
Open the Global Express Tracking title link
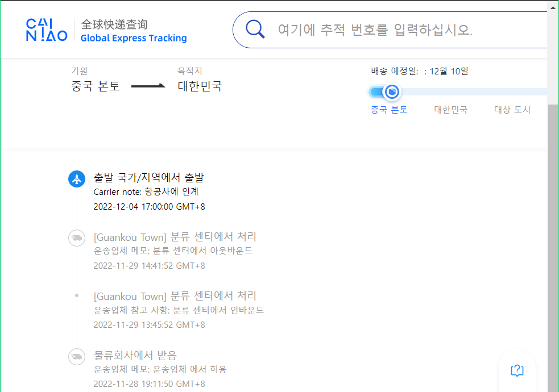coord(134,38)
